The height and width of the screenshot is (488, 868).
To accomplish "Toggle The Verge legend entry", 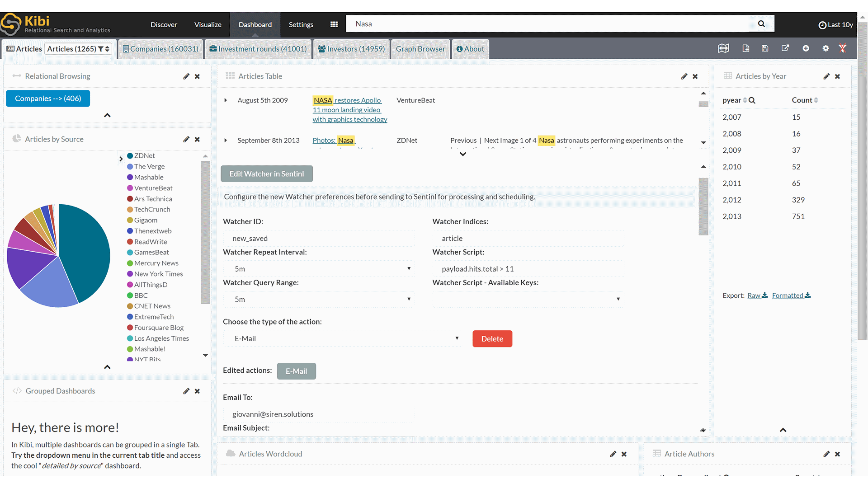I will click(x=146, y=166).
